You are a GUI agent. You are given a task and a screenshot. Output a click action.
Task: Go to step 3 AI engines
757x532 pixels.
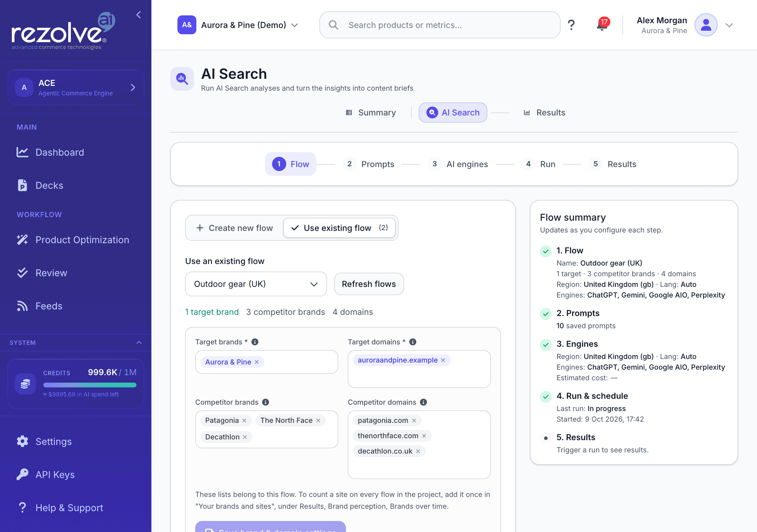click(459, 164)
